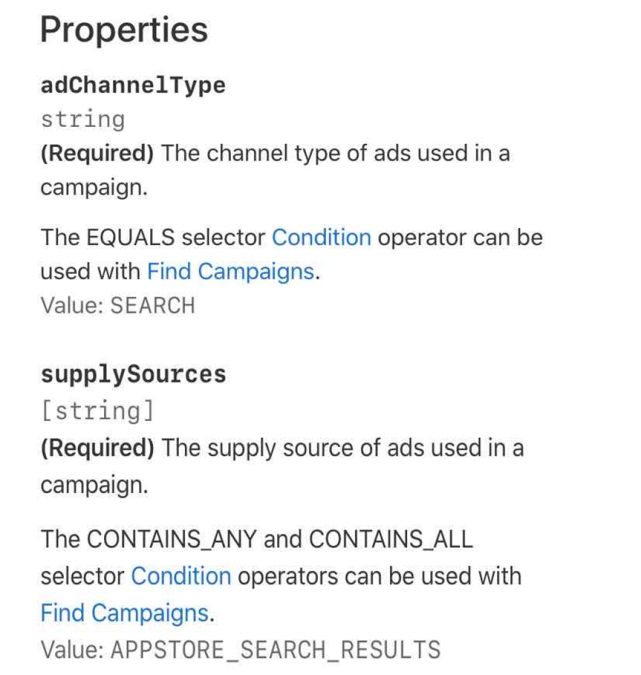The height and width of the screenshot is (675, 641).
Task: Click the string type label under adChannelType
Action: coord(83,119)
